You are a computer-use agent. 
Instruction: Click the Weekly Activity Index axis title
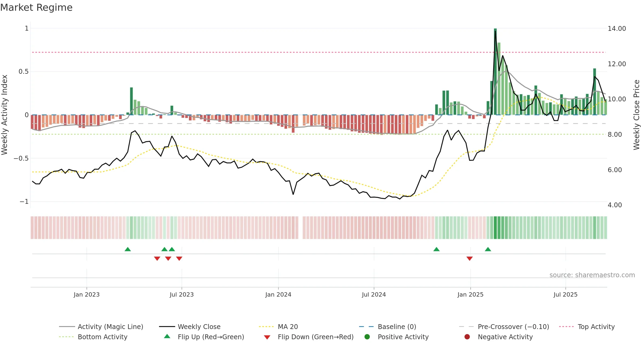[4, 115]
